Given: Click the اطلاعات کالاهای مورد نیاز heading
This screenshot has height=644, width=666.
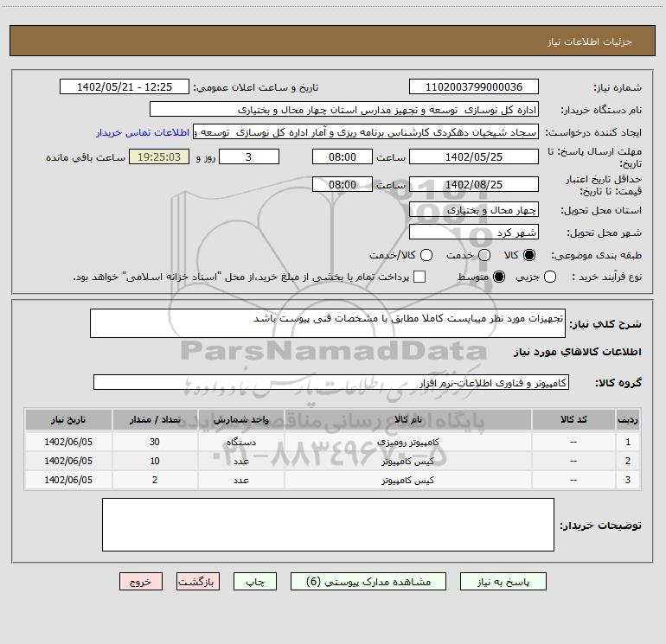Looking at the screenshot, I should pyautogui.click(x=578, y=352).
